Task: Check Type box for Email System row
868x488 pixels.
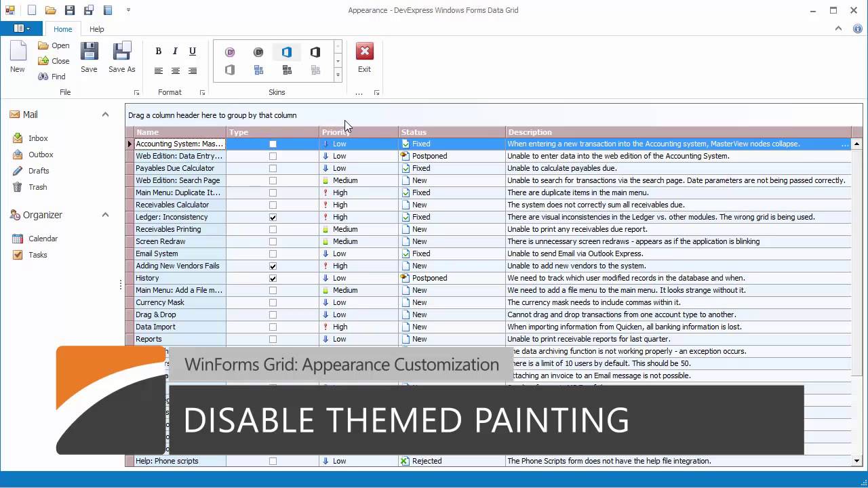Action: click(x=273, y=253)
